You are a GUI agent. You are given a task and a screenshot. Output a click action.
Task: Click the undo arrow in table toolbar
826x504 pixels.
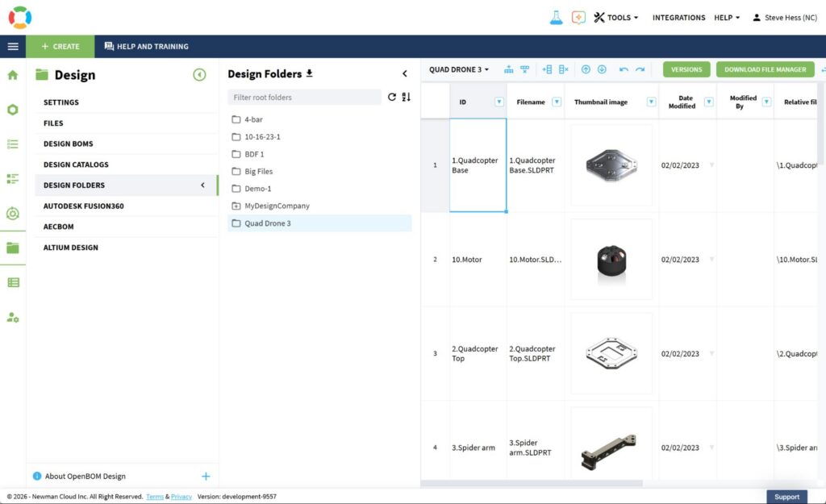pos(624,69)
